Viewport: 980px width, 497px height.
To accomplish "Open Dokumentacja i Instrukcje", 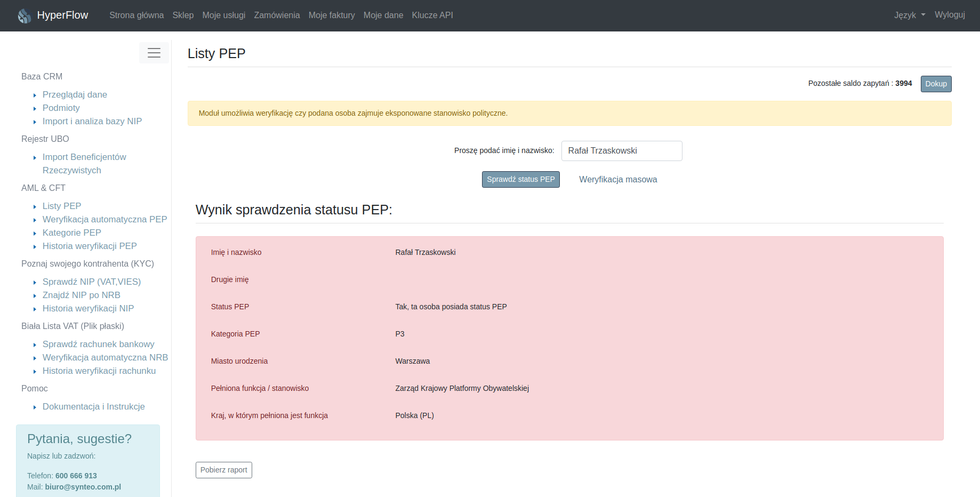I will pyautogui.click(x=93, y=406).
